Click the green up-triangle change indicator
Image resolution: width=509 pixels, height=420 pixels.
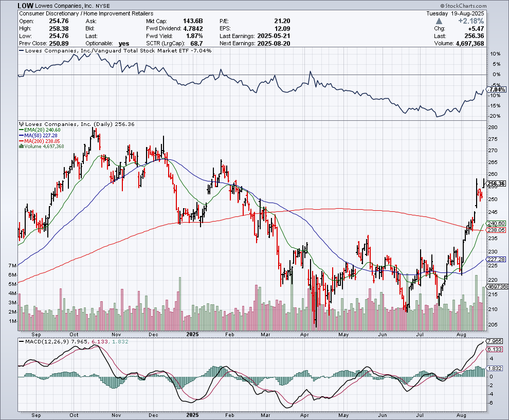[x=439, y=21]
